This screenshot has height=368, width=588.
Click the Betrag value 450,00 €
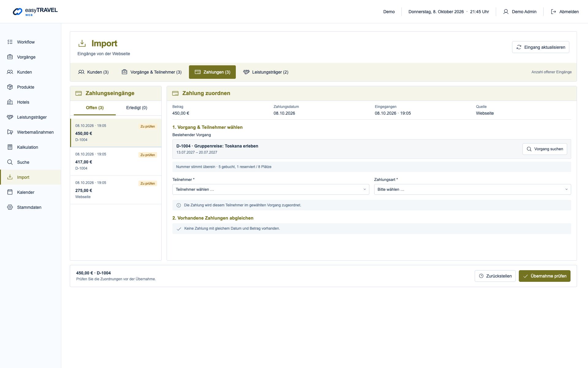click(181, 113)
